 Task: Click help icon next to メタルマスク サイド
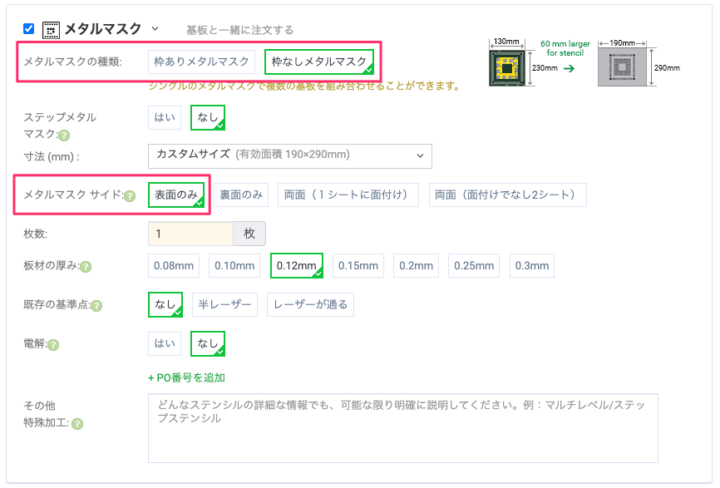[130, 196]
